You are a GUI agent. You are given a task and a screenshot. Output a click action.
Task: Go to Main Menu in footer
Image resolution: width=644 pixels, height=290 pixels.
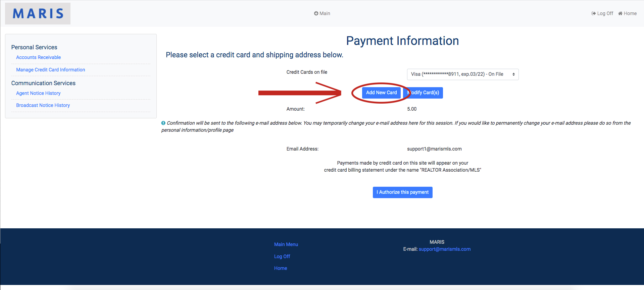click(286, 244)
